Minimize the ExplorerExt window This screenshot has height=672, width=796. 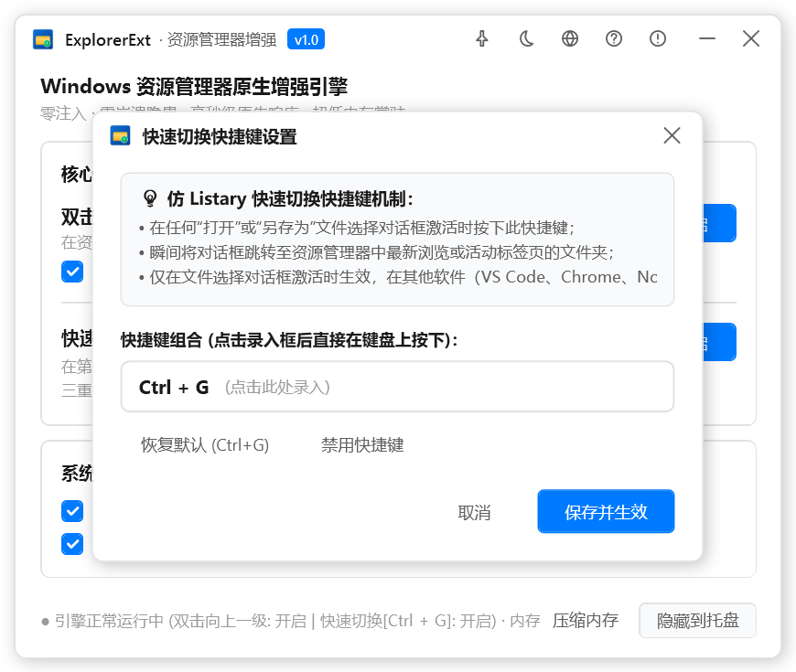click(706, 39)
